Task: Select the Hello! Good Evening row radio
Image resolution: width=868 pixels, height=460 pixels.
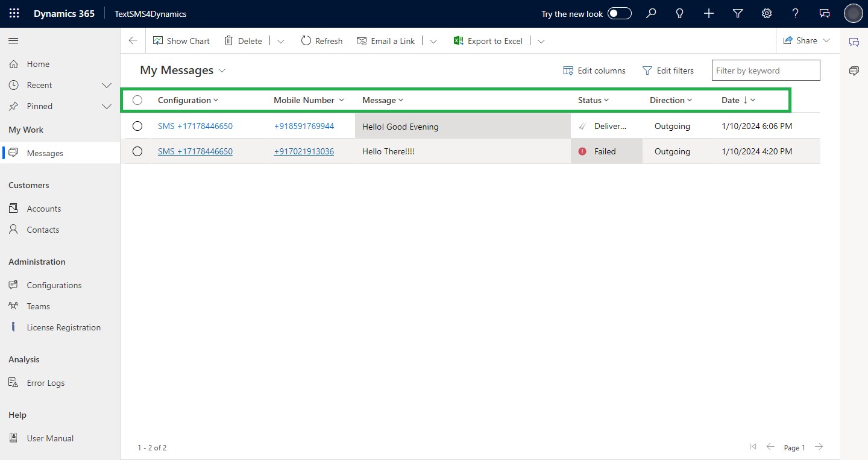Action: click(137, 126)
